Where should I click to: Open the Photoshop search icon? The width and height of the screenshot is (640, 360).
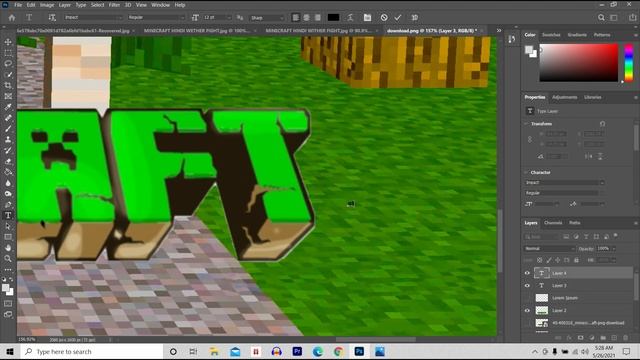point(601,18)
